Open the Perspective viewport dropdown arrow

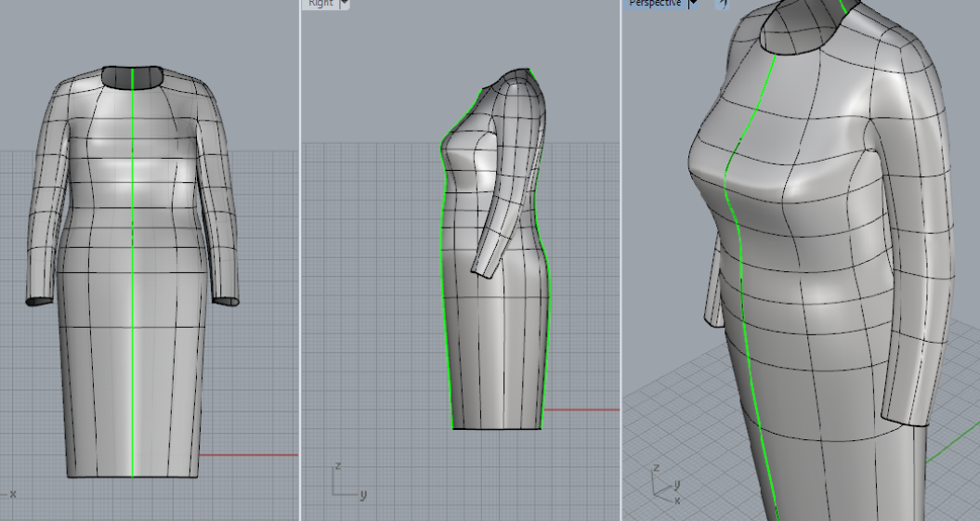692,3
